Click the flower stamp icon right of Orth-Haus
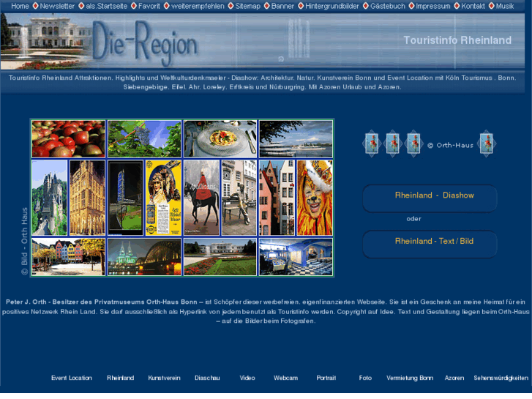 tap(487, 143)
